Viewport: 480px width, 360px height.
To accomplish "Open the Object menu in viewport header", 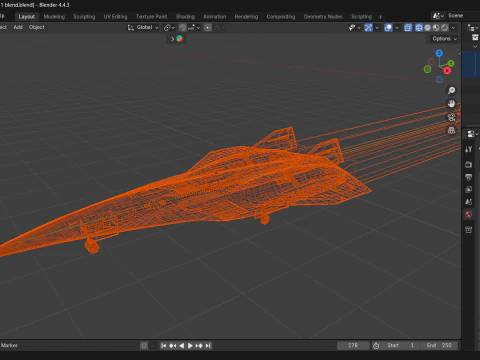I will 36,27.
